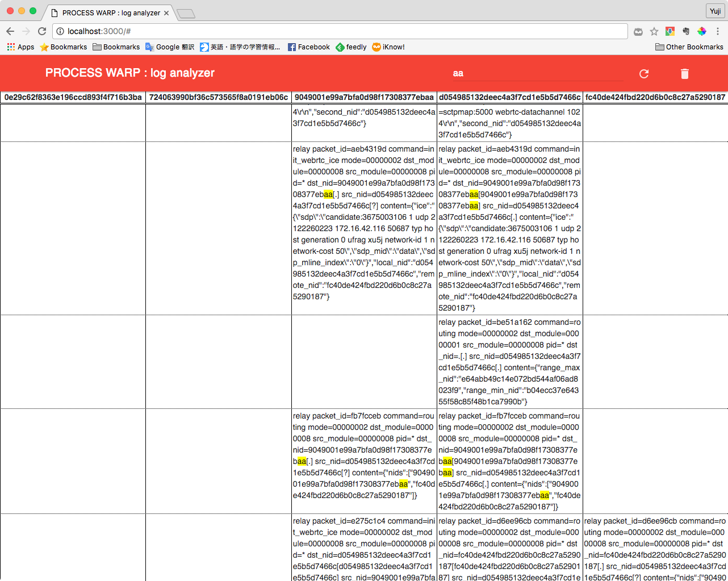Open the feedly bookmark

[x=351, y=47]
